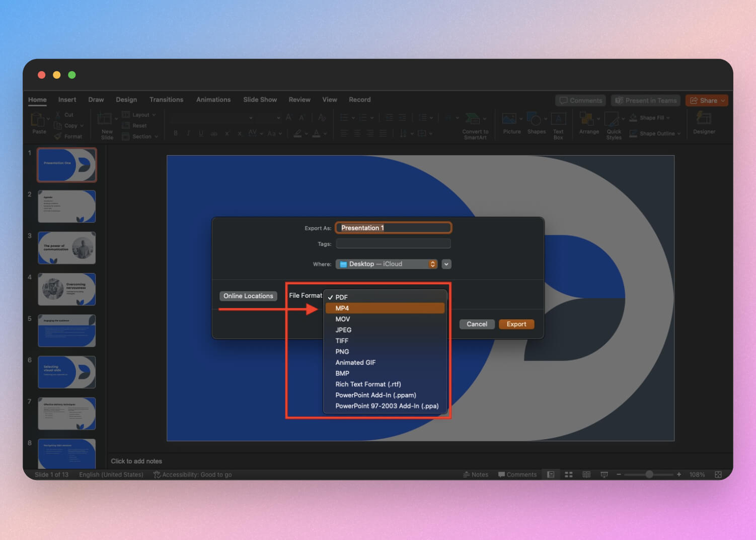Select slide 3 thumbnail in sidebar

pyautogui.click(x=66, y=247)
